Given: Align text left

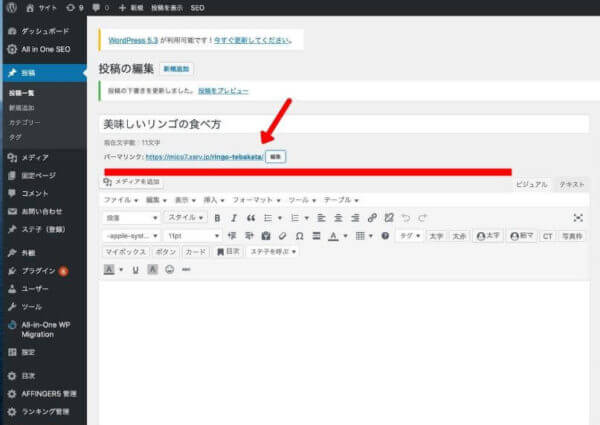Looking at the screenshot, I should 321,218.
